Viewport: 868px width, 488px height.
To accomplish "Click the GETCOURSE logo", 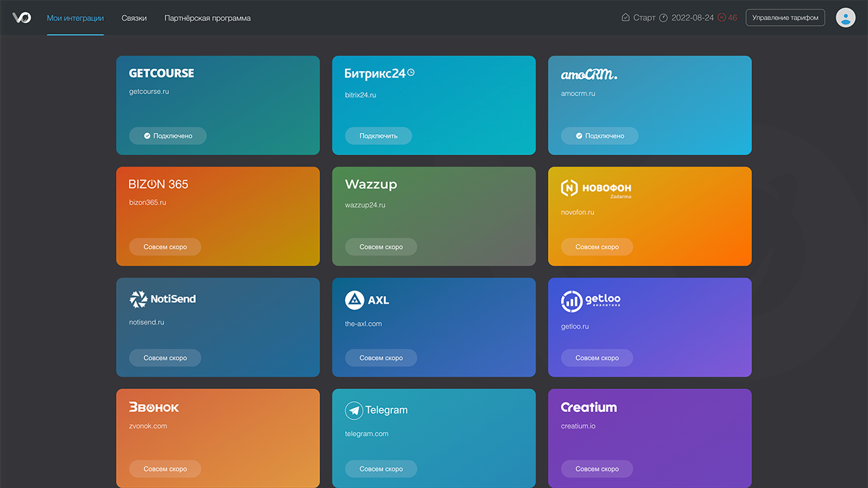I will point(161,73).
